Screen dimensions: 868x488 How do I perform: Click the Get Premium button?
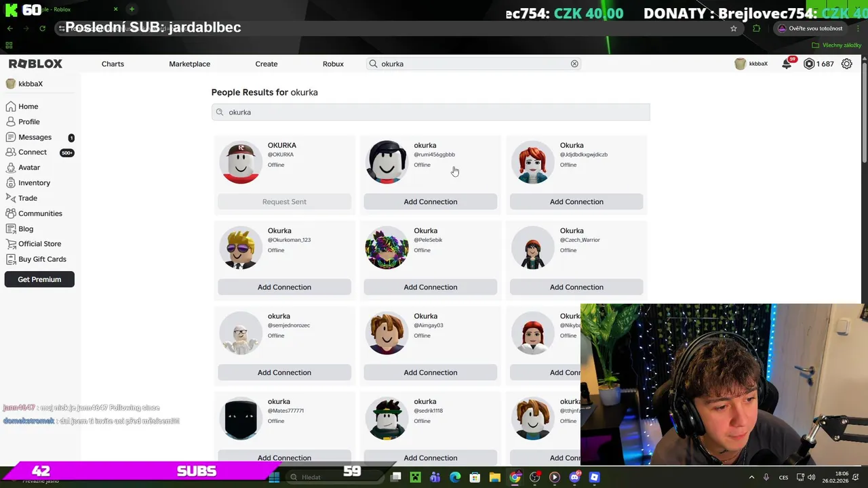pos(39,279)
